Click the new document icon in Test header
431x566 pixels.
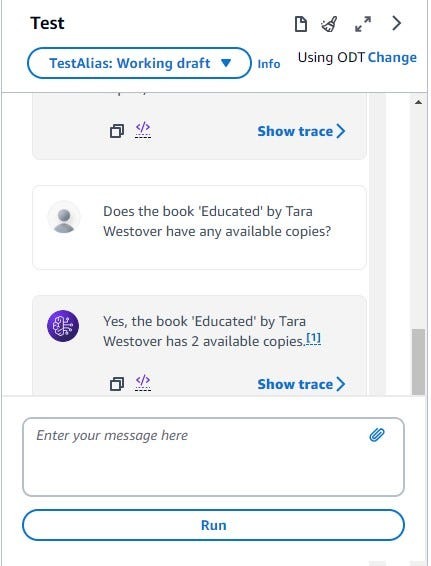301,24
